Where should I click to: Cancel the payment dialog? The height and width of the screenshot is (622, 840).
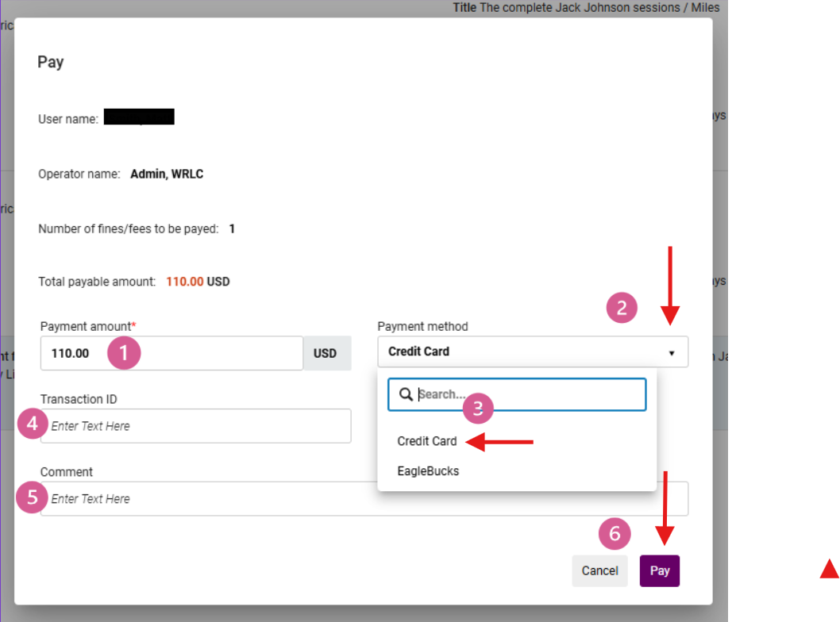[599, 570]
